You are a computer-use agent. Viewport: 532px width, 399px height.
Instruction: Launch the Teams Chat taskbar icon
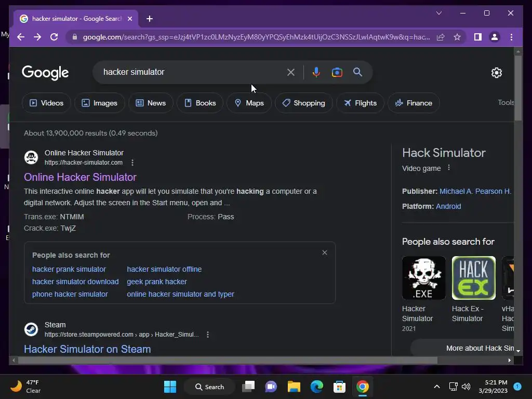[x=271, y=387]
